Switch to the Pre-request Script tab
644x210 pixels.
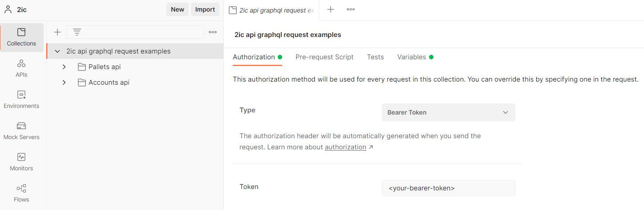pos(324,57)
